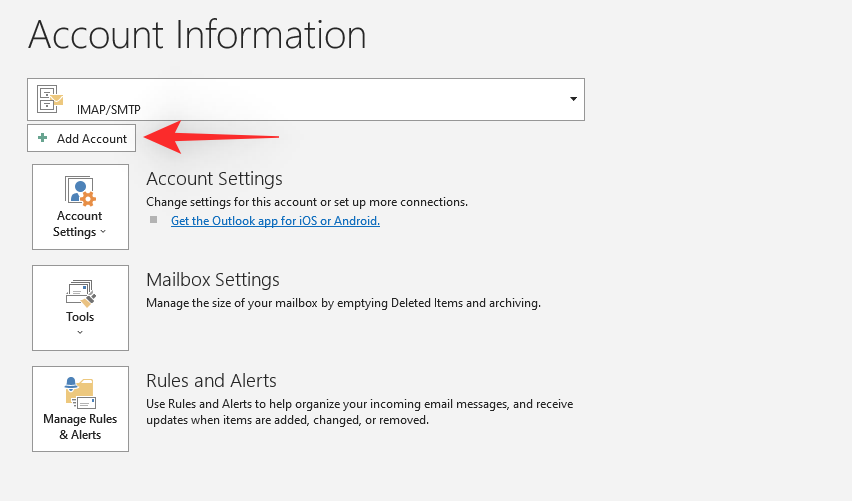Open the account selector dropdown arrow

click(573, 99)
